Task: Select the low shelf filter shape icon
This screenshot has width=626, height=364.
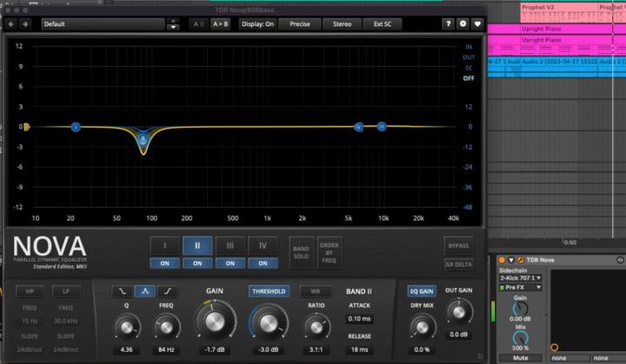Action: tap(123, 292)
